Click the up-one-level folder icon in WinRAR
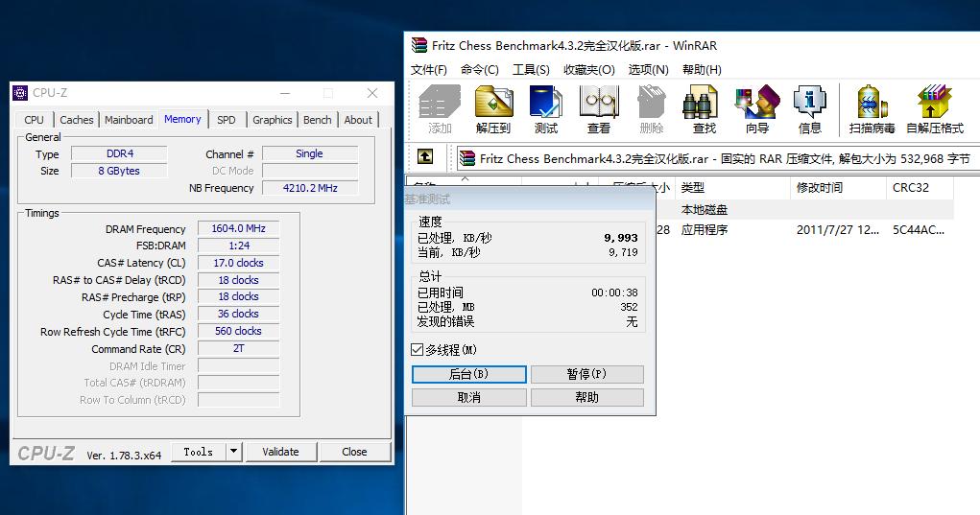 425,156
